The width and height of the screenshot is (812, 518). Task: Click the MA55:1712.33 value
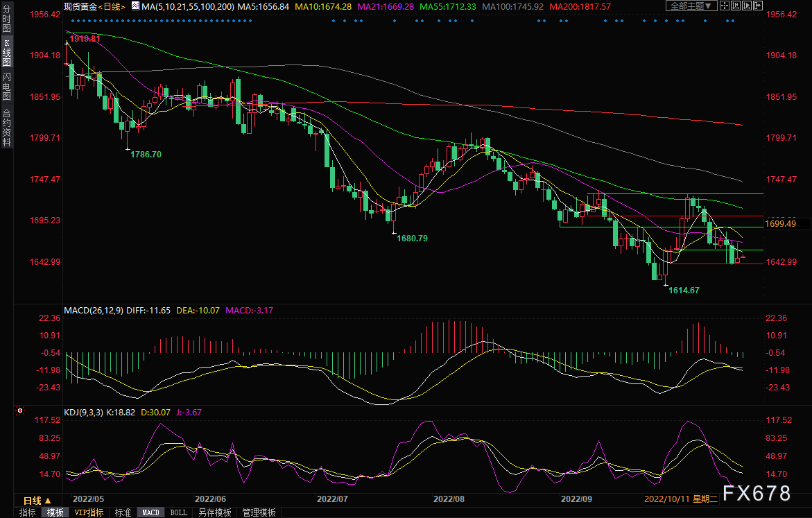[448, 7]
